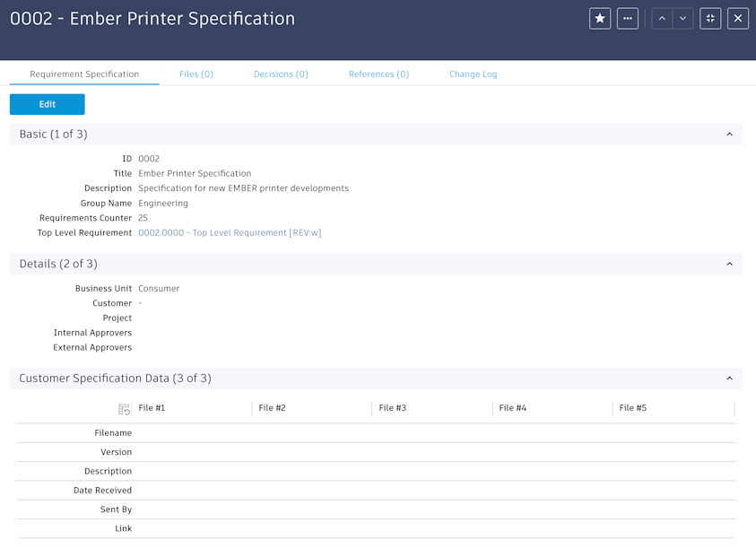Image resolution: width=756 pixels, height=549 pixels.
Task: View the Change Log tab
Action: [x=473, y=74]
